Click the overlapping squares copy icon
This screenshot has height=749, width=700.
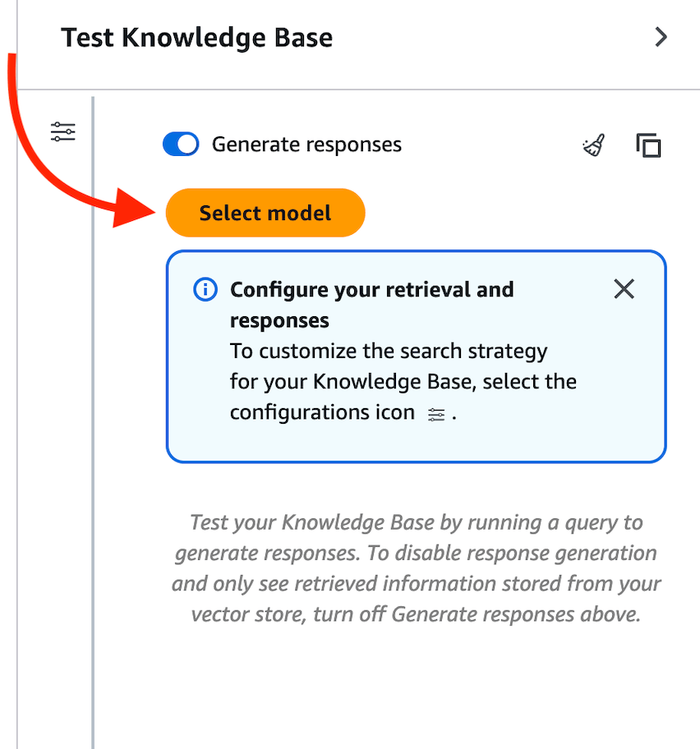[648, 145]
